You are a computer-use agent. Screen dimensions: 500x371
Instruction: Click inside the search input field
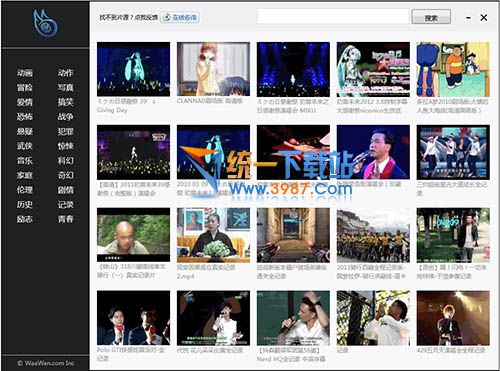pos(333,16)
